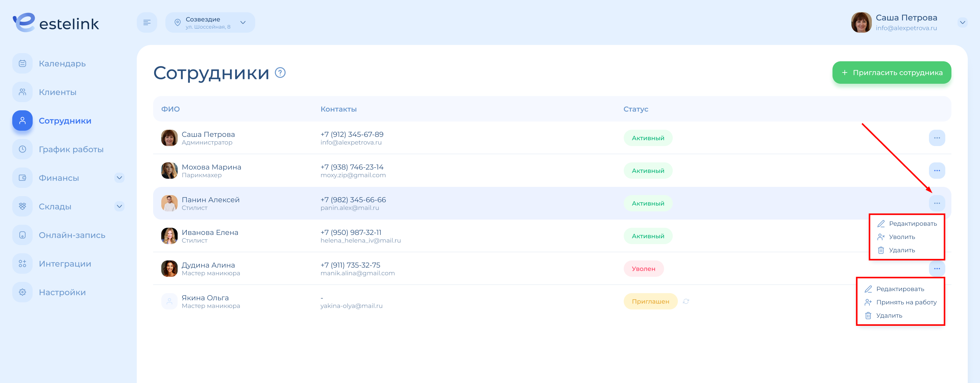
Task: Click Якина Ольга's placeholder avatar
Action: (169, 301)
